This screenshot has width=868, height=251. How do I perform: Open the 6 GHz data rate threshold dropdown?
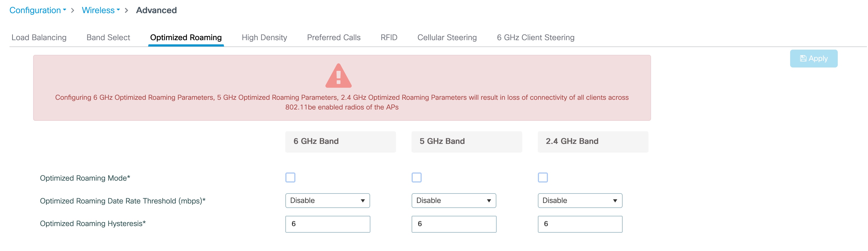click(x=327, y=201)
